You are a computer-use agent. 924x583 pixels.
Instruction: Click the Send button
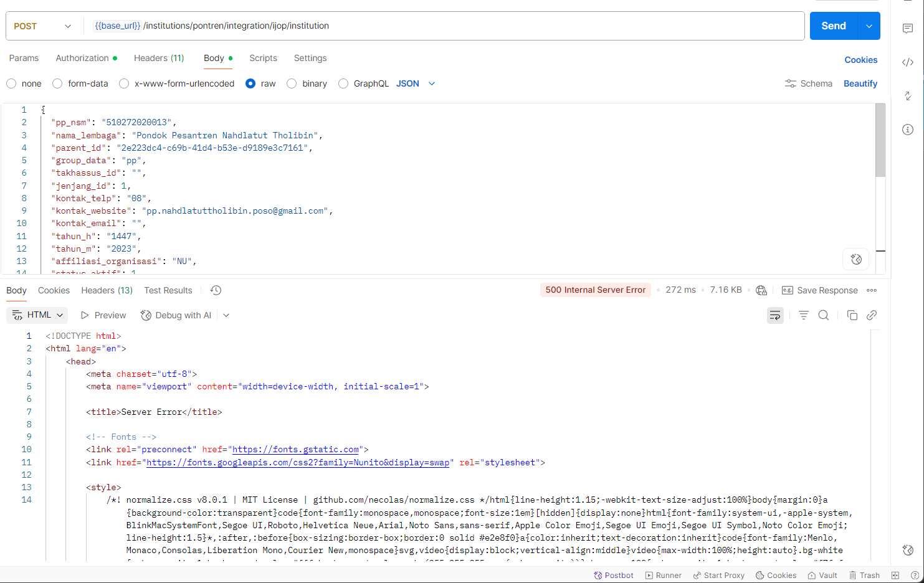[x=833, y=26]
